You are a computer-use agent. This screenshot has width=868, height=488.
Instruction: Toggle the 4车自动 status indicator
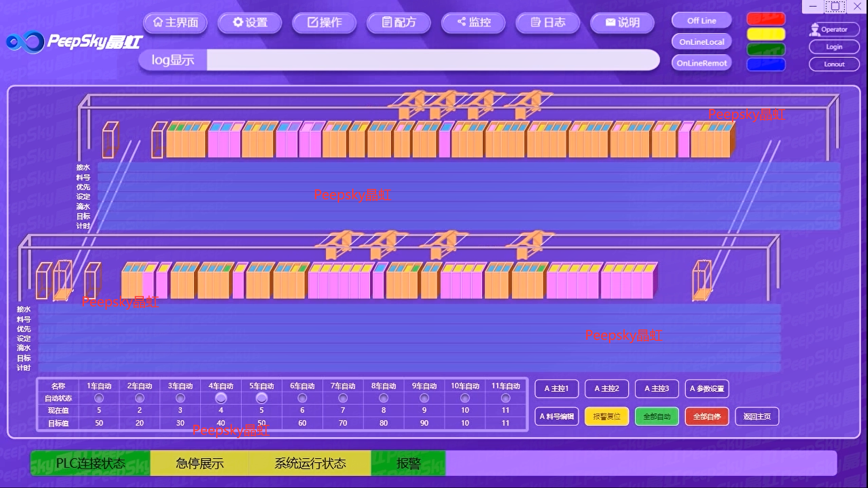tap(221, 398)
